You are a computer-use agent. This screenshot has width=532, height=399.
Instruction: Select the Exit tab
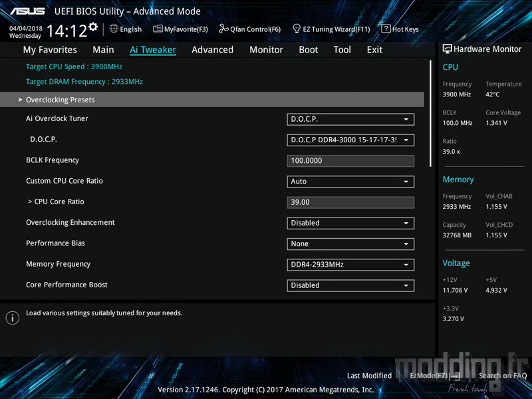[x=374, y=50]
